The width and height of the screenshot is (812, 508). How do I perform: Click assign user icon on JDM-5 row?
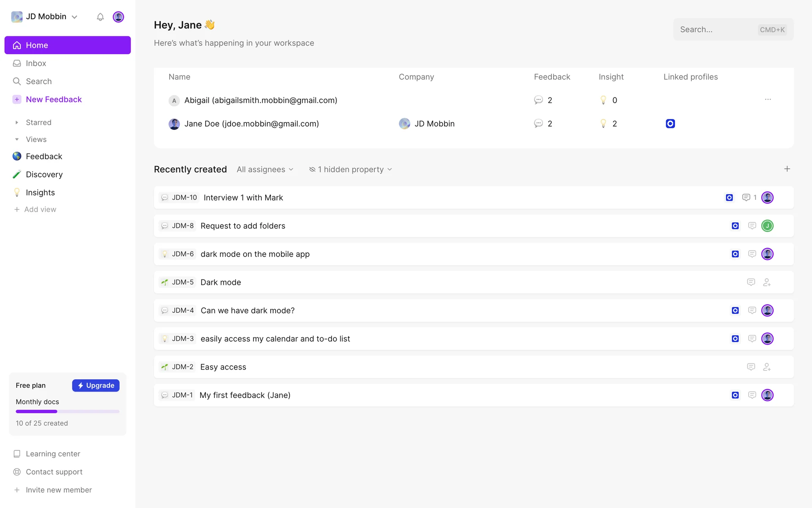coord(767,282)
